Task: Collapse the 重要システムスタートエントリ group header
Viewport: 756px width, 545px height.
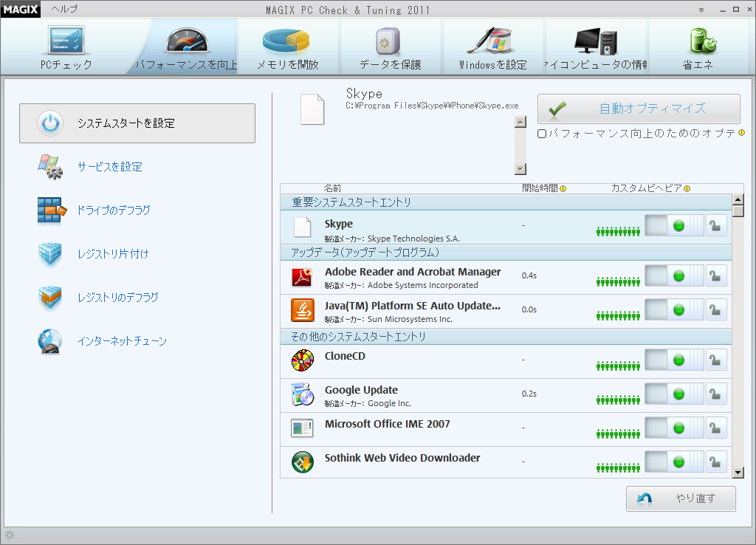Action: click(506, 202)
